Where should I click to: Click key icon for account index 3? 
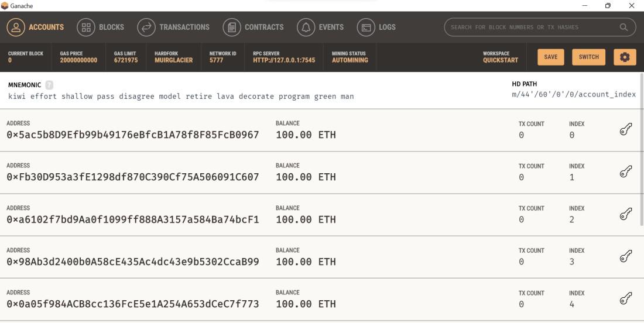click(x=625, y=256)
